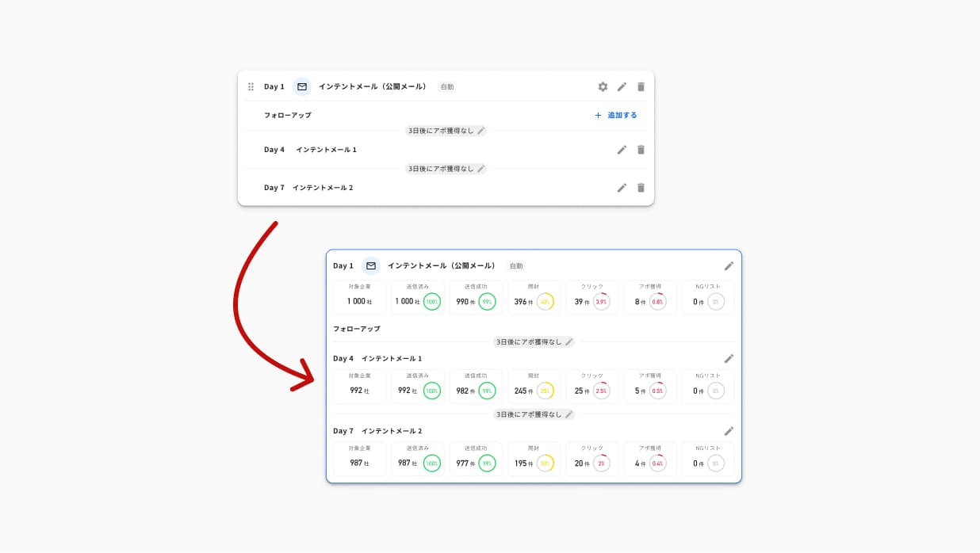Viewport: 980px width, 553px height.
Task: Edit Day 1 via pencil in upper card
Action: pyautogui.click(x=622, y=86)
